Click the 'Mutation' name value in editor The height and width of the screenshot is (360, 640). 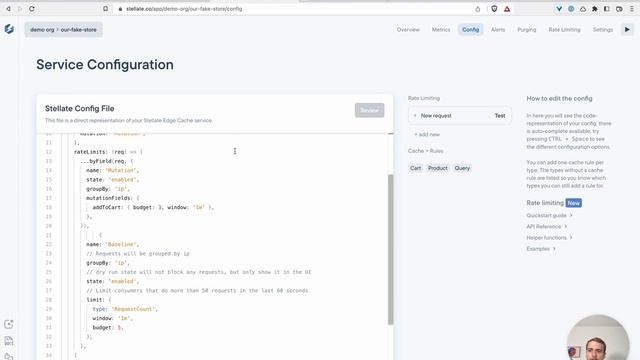pos(122,170)
